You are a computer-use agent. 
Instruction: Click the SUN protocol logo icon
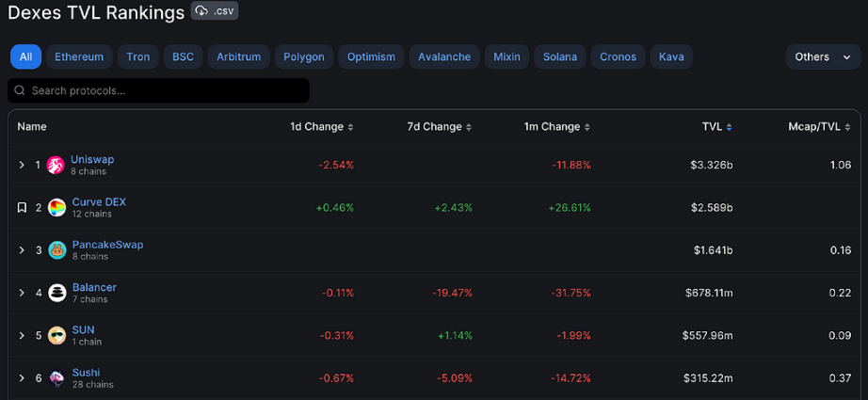[56, 335]
